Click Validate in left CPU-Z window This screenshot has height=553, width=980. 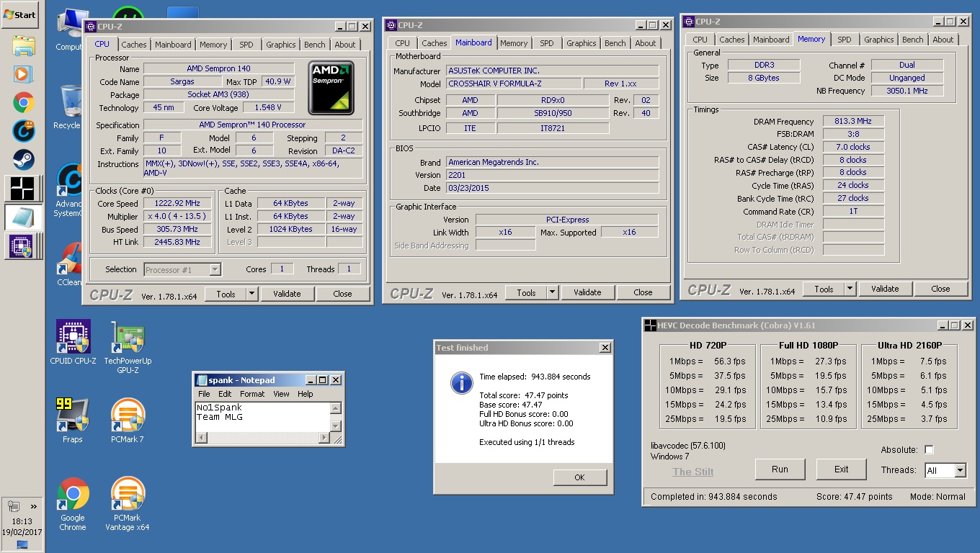coord(287,294)
